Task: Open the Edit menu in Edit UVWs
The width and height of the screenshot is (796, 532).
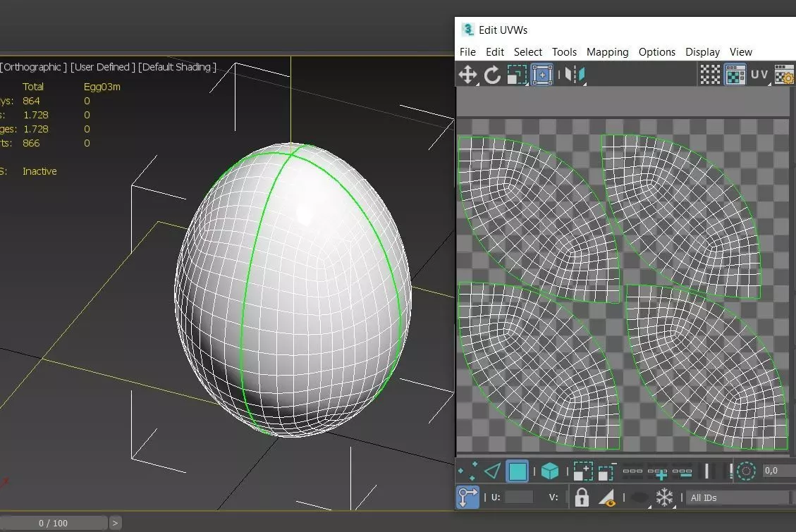Action: click(x=494, y=51)
